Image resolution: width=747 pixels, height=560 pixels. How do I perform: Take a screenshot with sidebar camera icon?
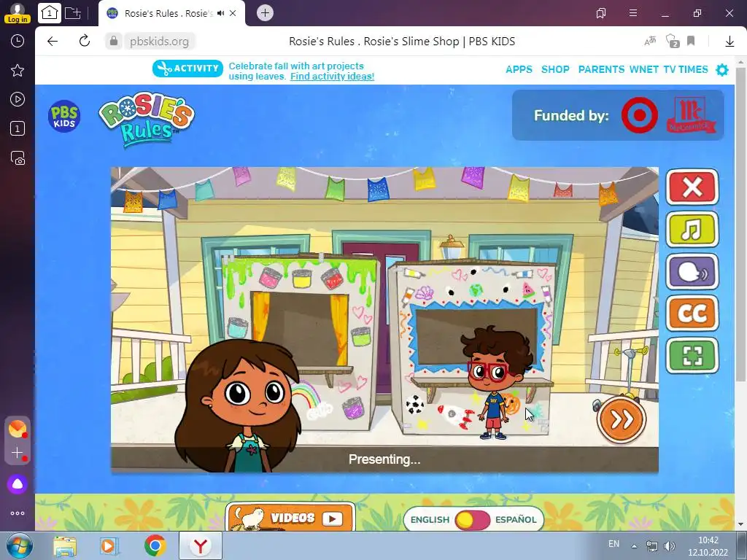[x=18, y=157]
